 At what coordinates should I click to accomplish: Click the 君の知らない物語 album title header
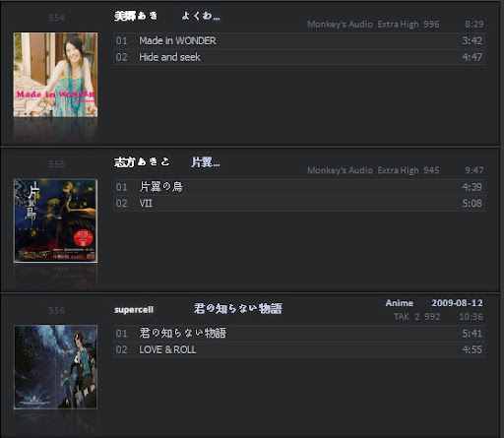point(237,308)
